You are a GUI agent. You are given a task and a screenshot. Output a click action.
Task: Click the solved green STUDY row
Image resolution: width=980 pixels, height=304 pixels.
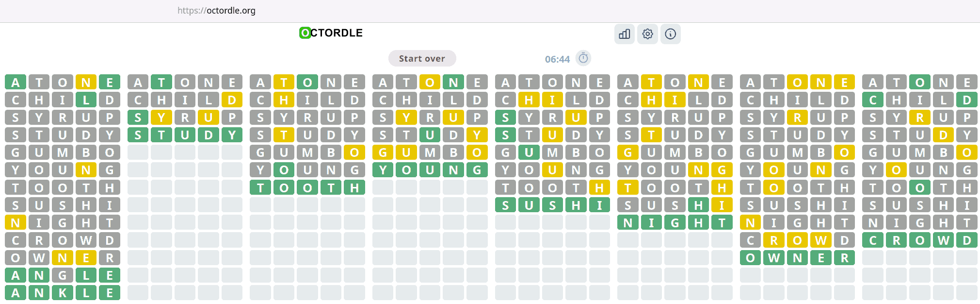[185, 135]
